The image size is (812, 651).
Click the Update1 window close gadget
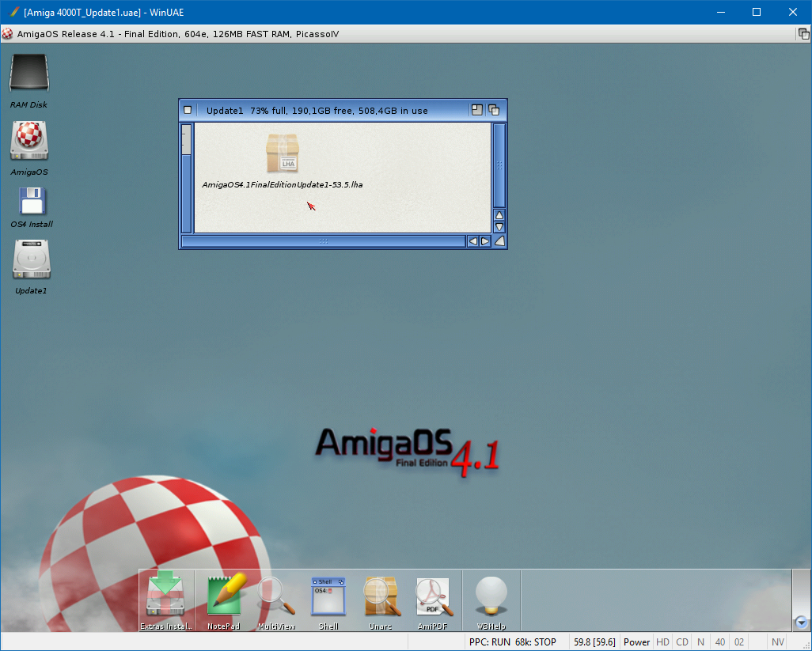[188, 111]
